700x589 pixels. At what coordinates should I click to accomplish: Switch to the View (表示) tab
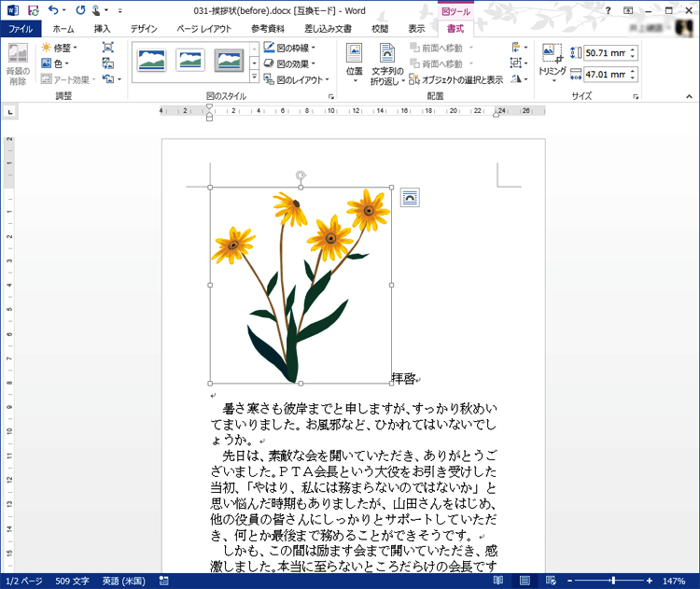pyautogui.click(x=416, y=29)
